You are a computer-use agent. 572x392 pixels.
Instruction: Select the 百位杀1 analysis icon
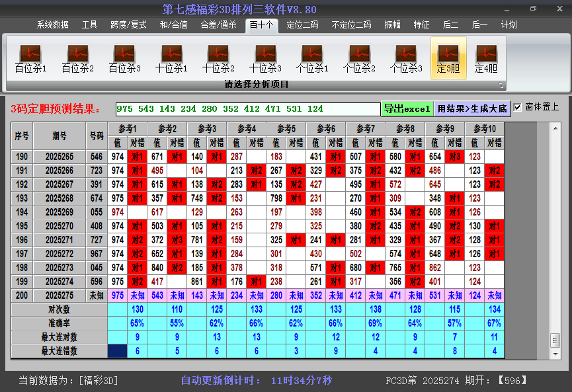point(30,58)
